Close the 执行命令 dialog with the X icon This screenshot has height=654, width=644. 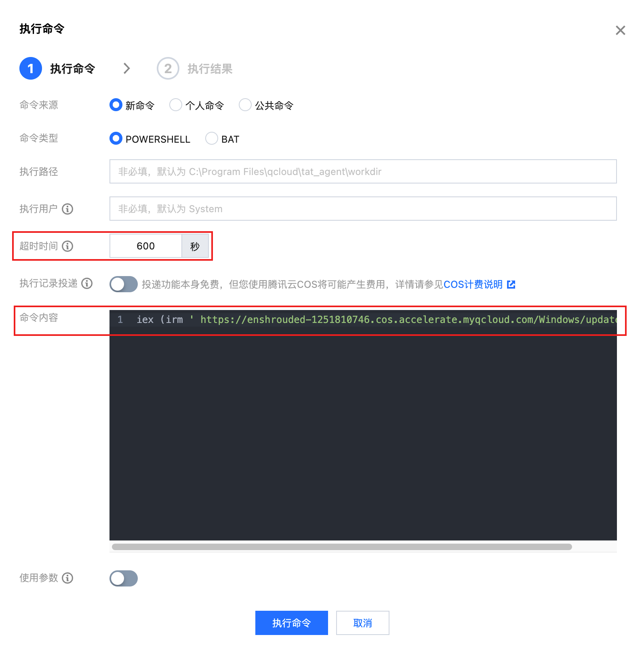[x=620, y=30]
